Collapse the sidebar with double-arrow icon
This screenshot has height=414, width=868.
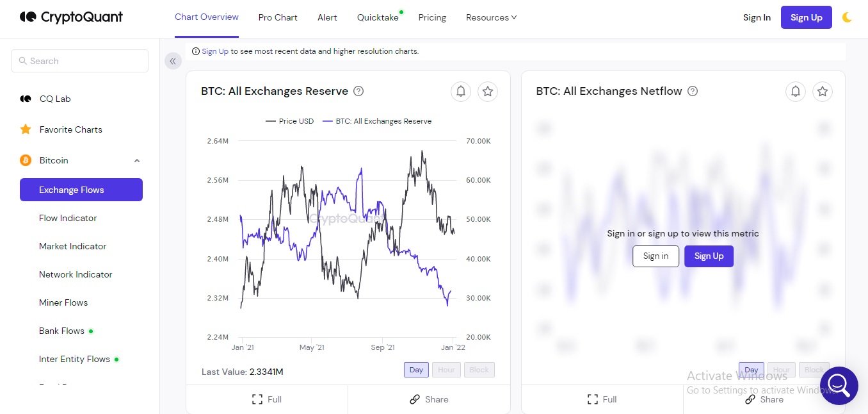point(173,61)
